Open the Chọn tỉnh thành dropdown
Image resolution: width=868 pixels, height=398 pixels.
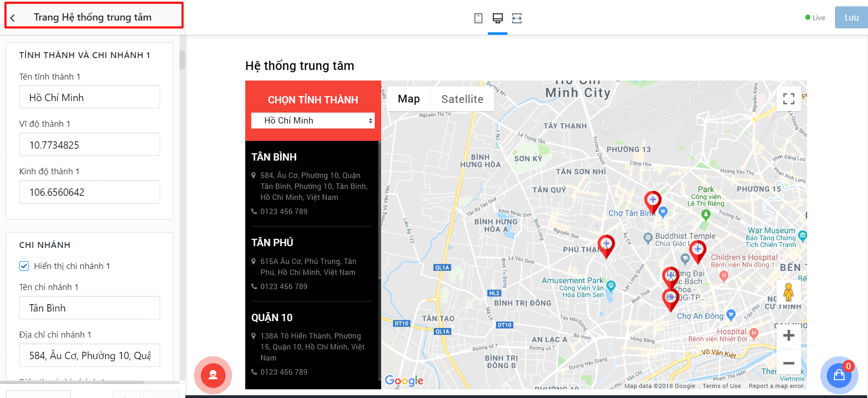313,121
